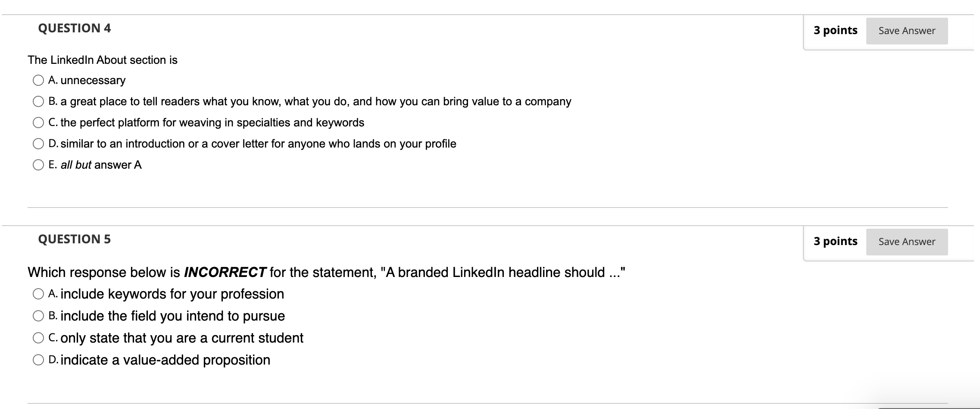Viewport: 980px width, 409px height.
Task: Select option C about weaving in specialties
Action: tap(38, 123)
